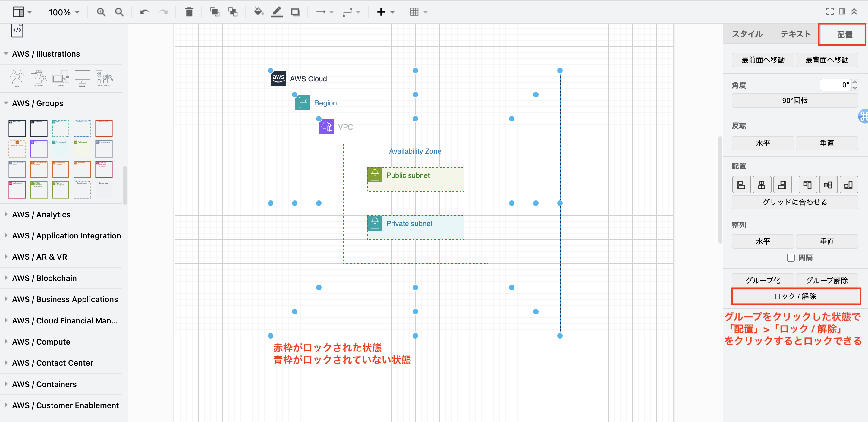Switch to the スタイル tab
The height and width of the screenshot is (422, 868).
(747, 34)
